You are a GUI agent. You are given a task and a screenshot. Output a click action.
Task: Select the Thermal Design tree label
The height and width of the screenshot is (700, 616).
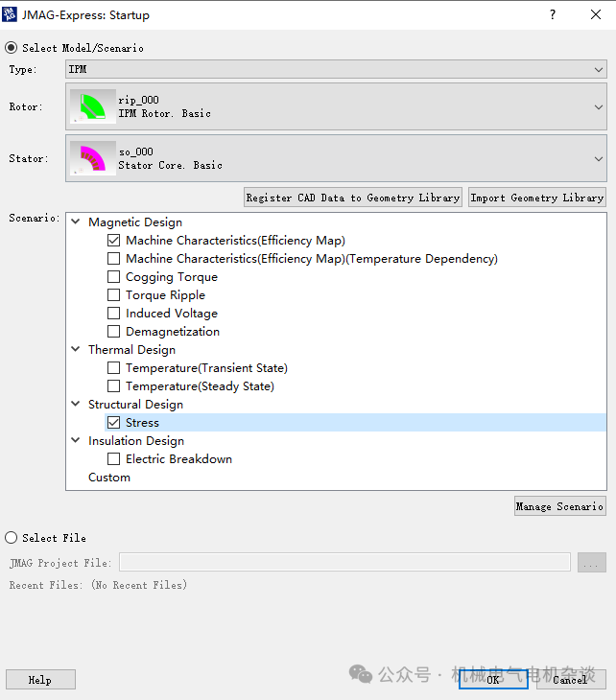pos(131,350)
